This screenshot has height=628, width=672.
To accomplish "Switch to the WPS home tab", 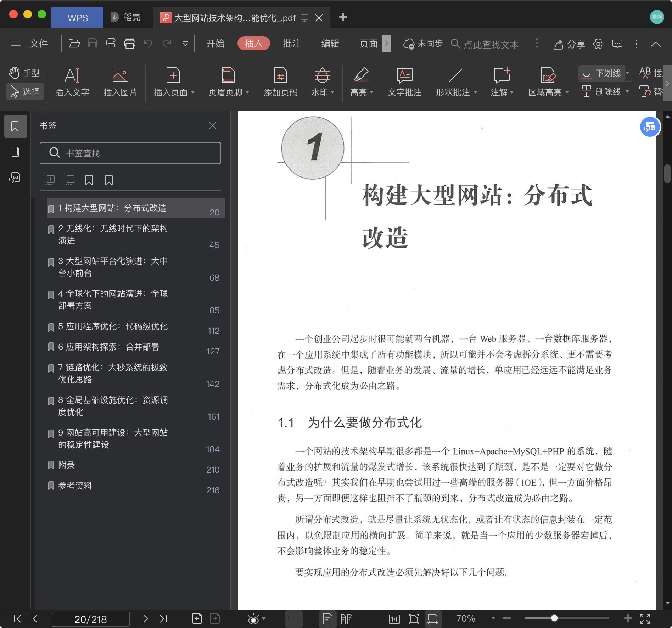I will [x=77, y=17].
